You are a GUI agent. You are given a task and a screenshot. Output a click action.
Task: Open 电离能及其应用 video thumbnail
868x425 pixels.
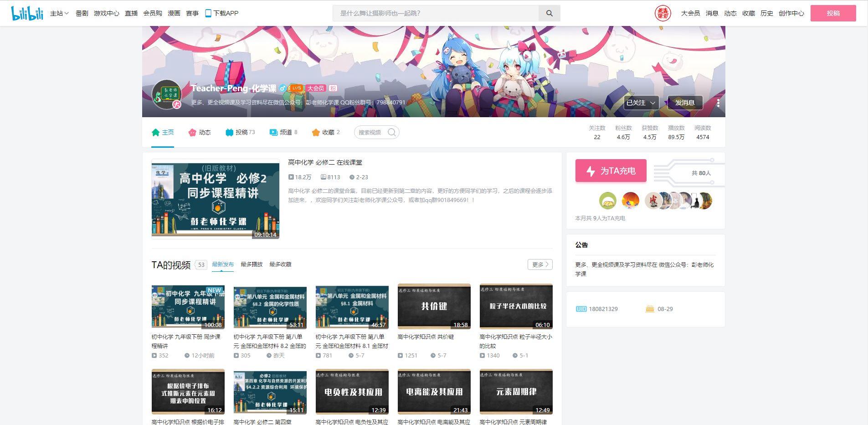click(x=434, y=392)
